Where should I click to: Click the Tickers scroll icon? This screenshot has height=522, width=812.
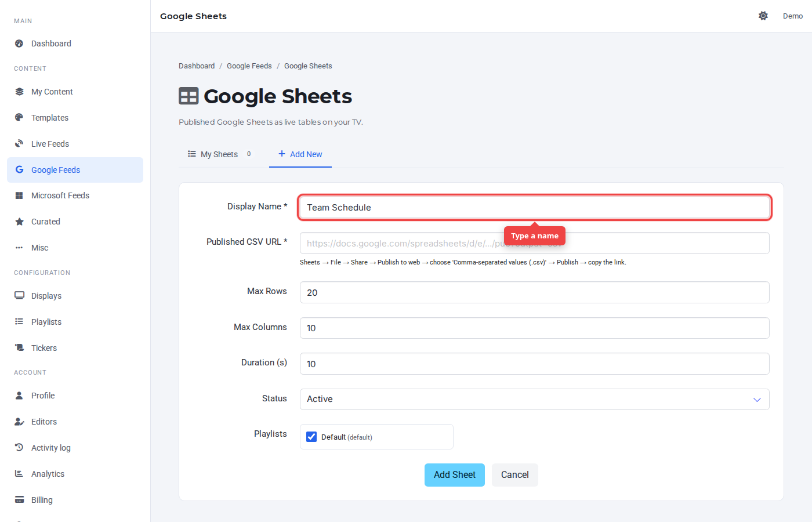tap(19, 348)
